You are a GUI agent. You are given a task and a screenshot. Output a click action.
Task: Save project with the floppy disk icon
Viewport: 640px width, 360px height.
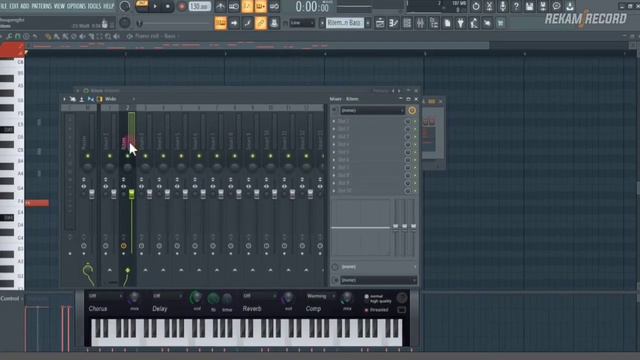(x=529, y=6)
